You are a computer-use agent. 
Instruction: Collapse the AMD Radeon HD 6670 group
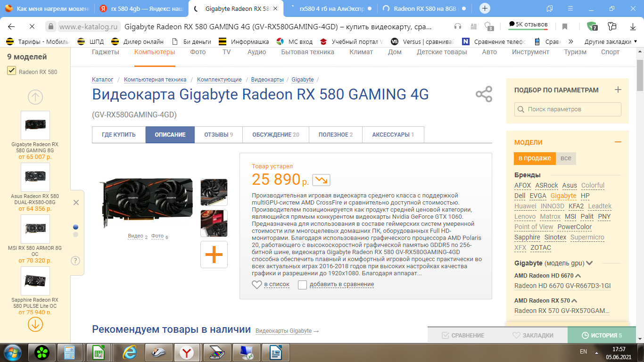tap(578, 276)
